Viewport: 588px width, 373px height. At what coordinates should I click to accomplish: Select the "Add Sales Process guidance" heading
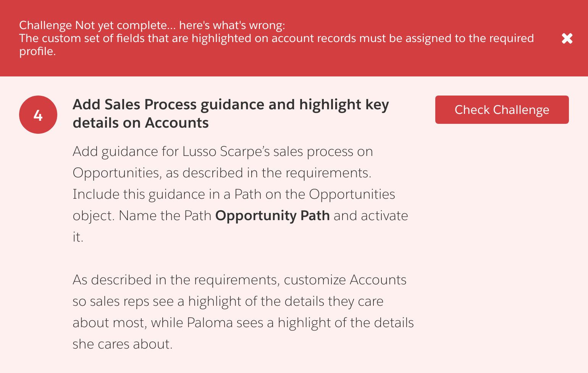[231, 105]
